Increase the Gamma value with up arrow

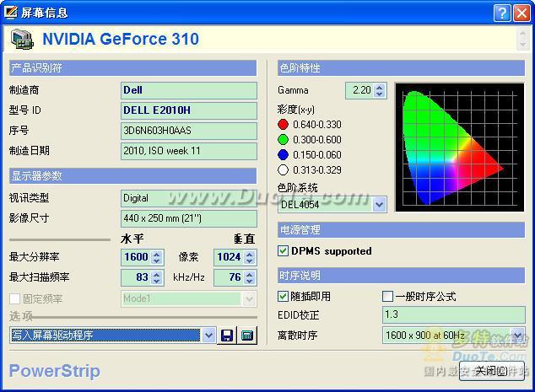380,87
